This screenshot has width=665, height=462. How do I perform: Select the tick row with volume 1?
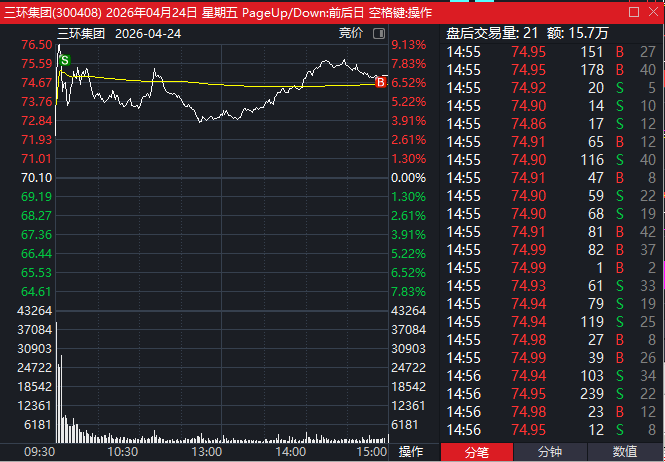(x=551, y=268)
